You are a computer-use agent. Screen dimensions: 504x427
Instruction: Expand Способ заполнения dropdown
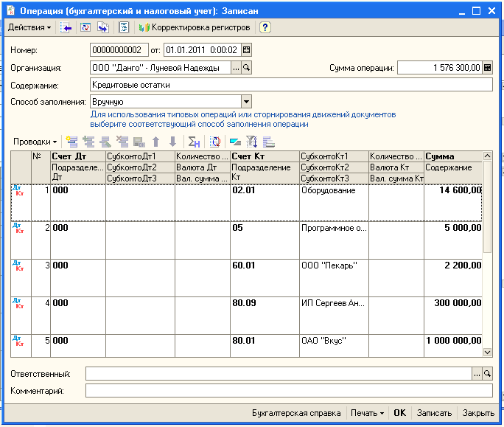pyautogui.click(x=246, y=102)
